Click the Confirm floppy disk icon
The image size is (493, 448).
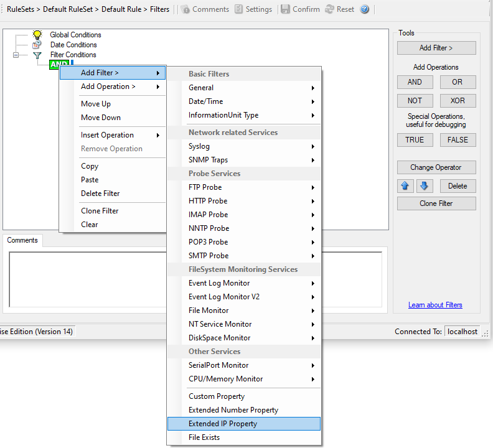pos(285,9)
